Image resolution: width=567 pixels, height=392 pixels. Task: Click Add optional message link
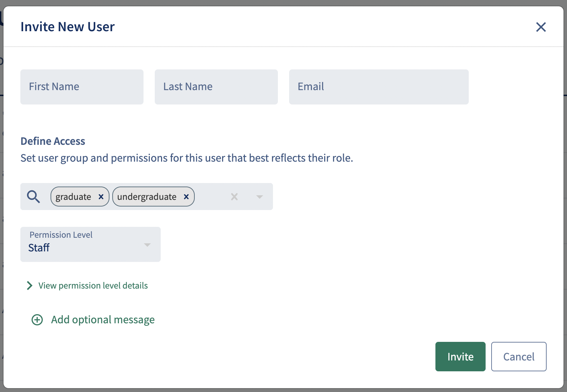point(103,320)
